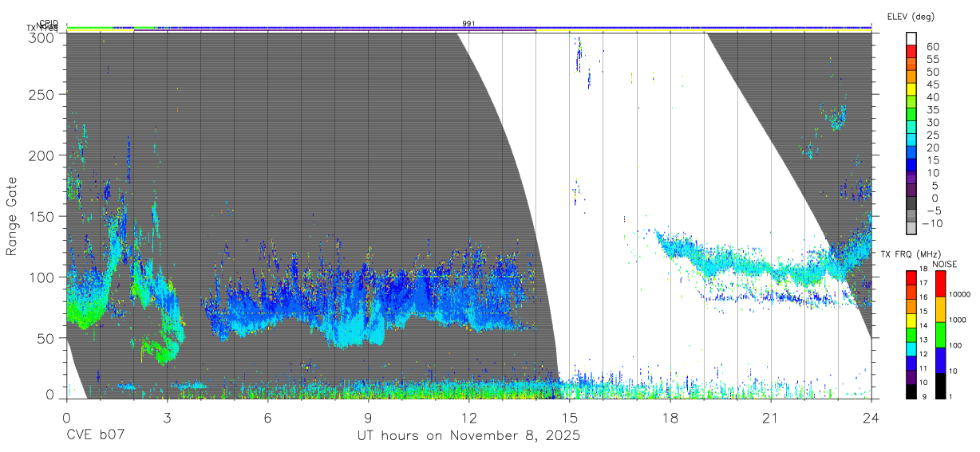Click the cyan 12 MHz frequency color band
The image size is (980, 452).
(x=911, y=348)
